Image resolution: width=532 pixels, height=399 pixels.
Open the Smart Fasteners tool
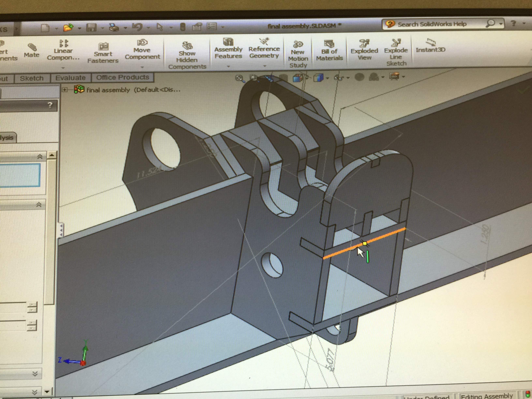(x=103, y=46)
